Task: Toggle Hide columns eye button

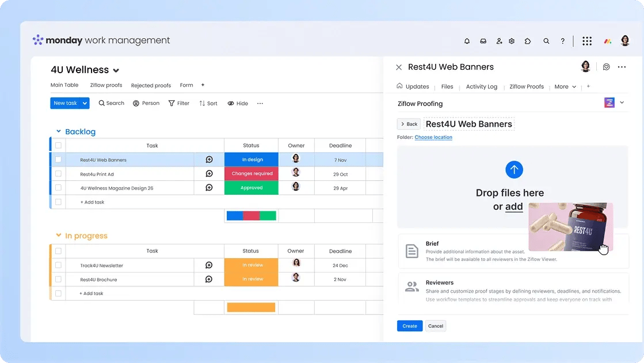Action: [x=238, y=103]
